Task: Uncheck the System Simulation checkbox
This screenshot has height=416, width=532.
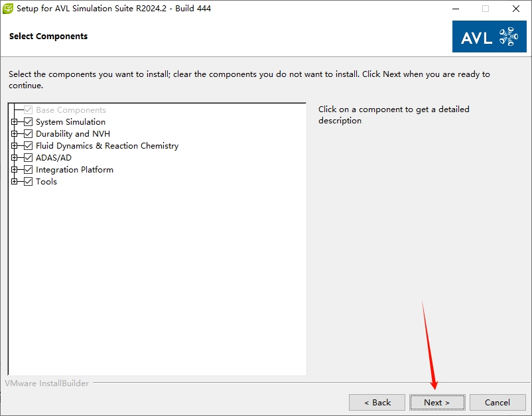Action: [28, 122]
